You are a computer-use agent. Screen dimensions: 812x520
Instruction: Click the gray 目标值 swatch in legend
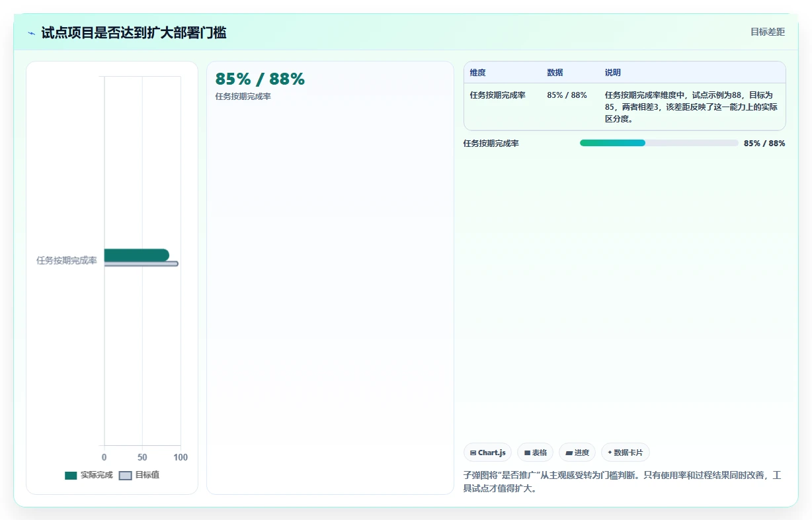(125, 475)
